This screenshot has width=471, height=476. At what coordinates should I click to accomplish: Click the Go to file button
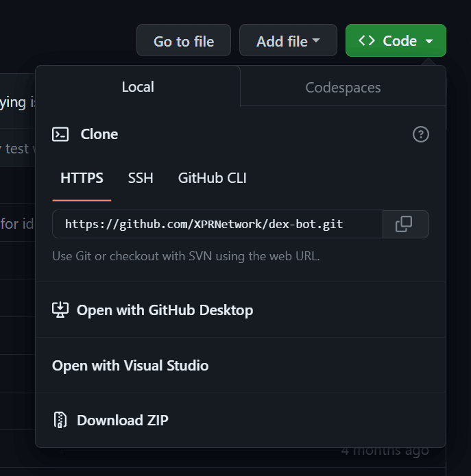[x=184, y=40]
